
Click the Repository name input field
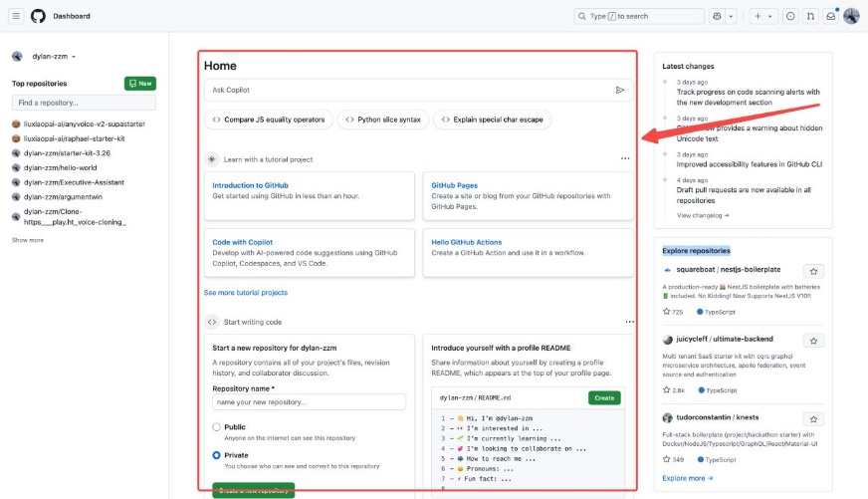309,402
